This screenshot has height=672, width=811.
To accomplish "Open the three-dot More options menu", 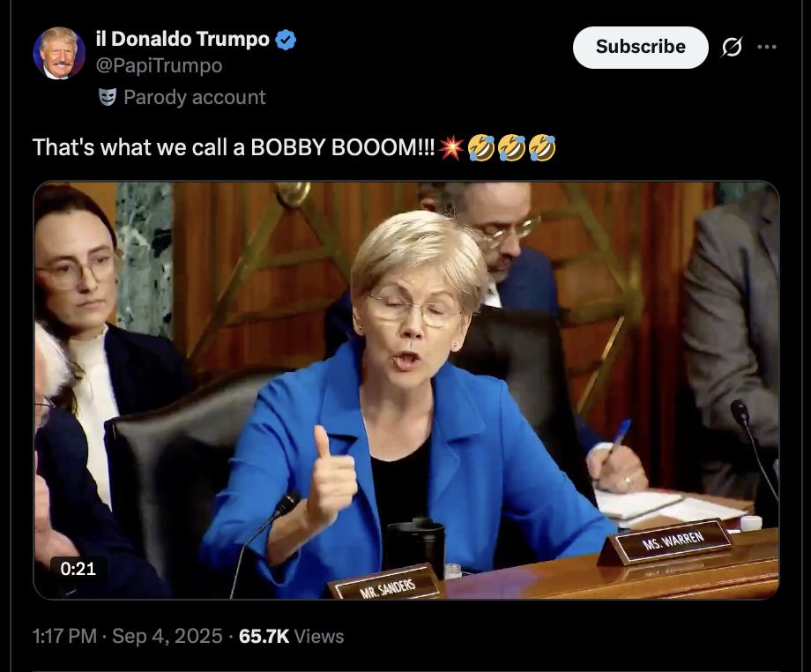I will pyautogui.click(x=767, y=47).
